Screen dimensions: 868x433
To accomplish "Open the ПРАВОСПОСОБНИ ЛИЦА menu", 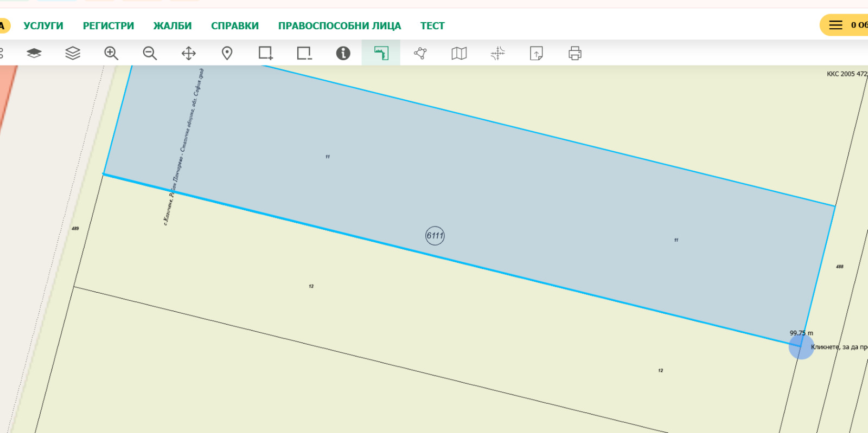I will pos(340,26).
